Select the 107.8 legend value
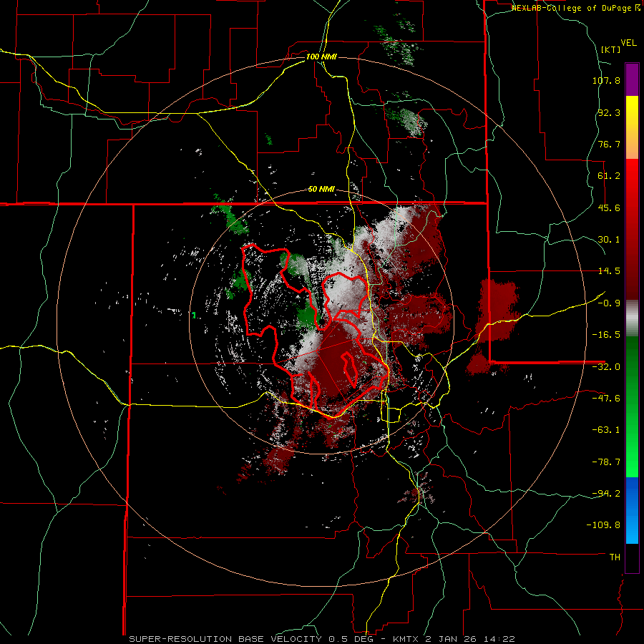The image size is (644, 644). tap(606, 80)
